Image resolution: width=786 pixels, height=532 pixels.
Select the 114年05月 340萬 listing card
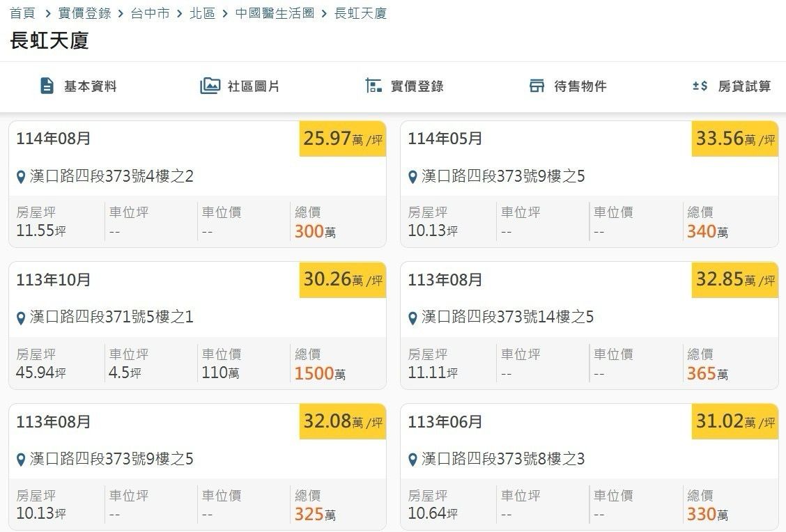click(589, 184)
